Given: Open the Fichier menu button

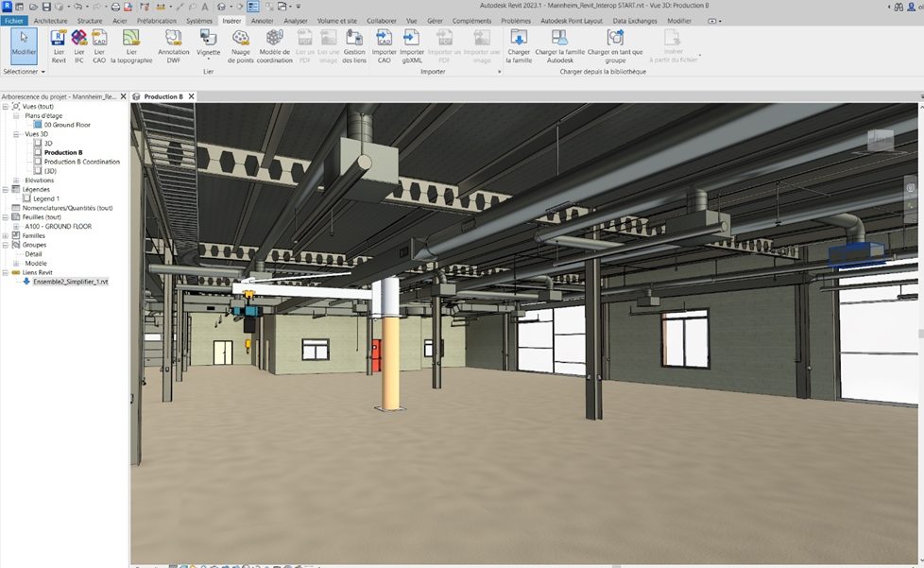Looking at the screenshot, I should click(13, 21).
